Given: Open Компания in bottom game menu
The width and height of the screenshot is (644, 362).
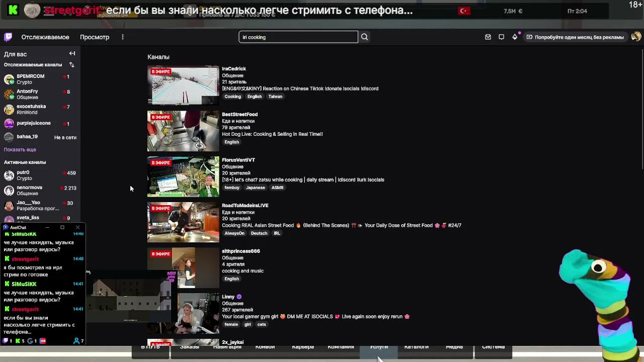Looking at the screenshot, I should click(341, 347).
